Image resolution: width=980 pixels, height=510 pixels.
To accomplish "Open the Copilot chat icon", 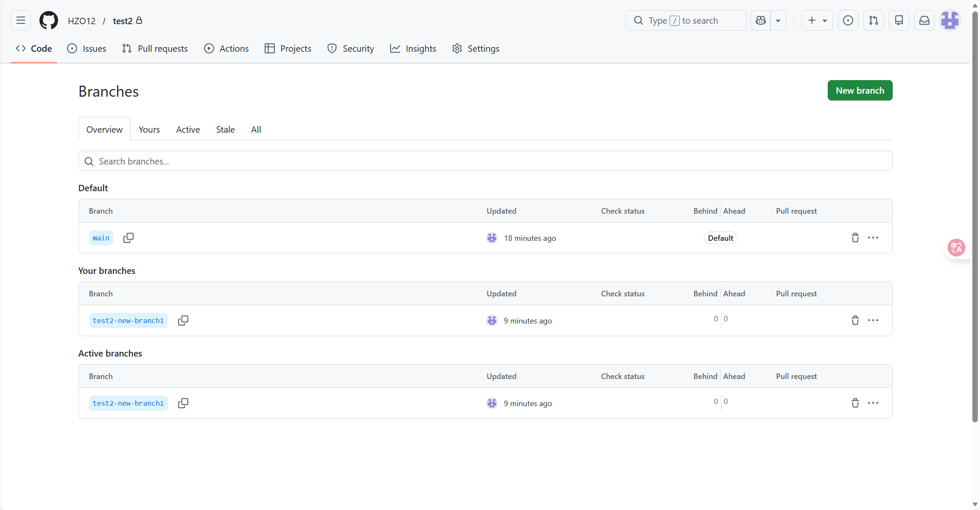I will click(x=761, y=20).
